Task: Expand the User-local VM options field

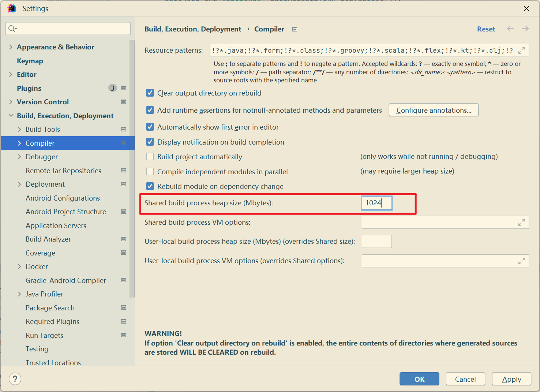Action: tap(522, 261)
